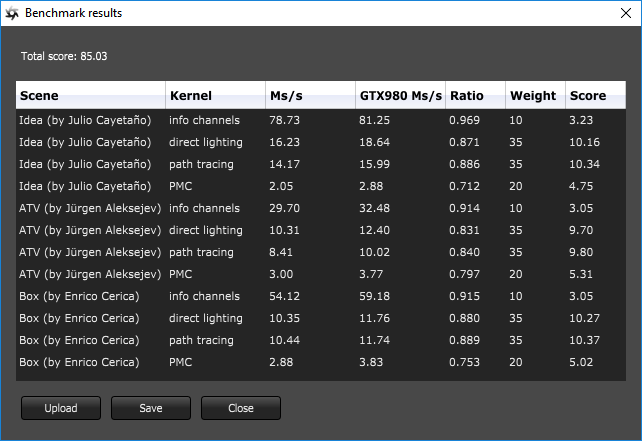Sort results by Score column header

595,96
